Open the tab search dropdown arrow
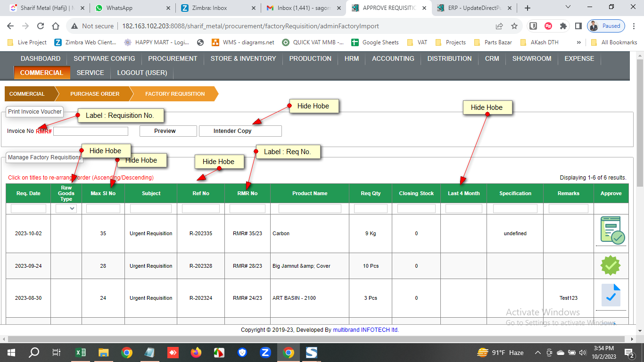This screenshot has height=362, width=644. pos(568,8)
